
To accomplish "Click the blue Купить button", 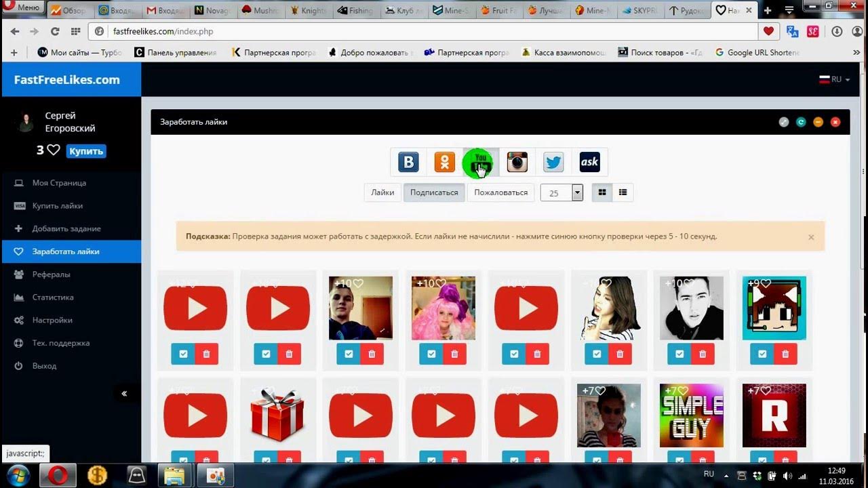I will (x=86, y=151).
